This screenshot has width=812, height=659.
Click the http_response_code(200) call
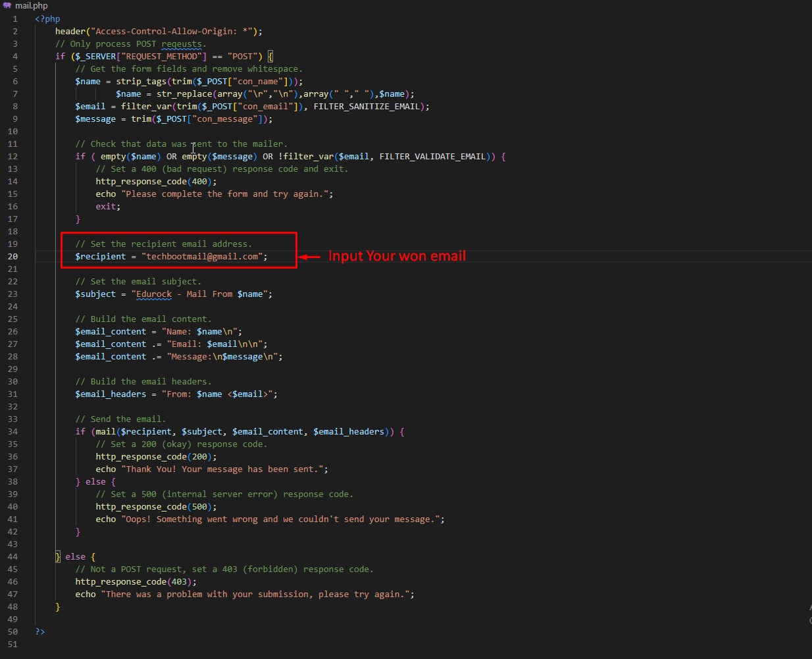[155, 457]
